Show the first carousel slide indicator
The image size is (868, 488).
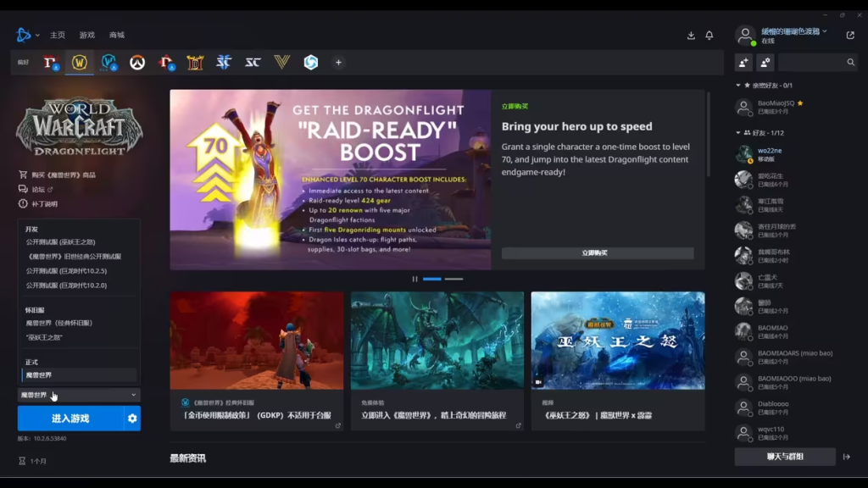pyautogui.click(x=432, y=279)
